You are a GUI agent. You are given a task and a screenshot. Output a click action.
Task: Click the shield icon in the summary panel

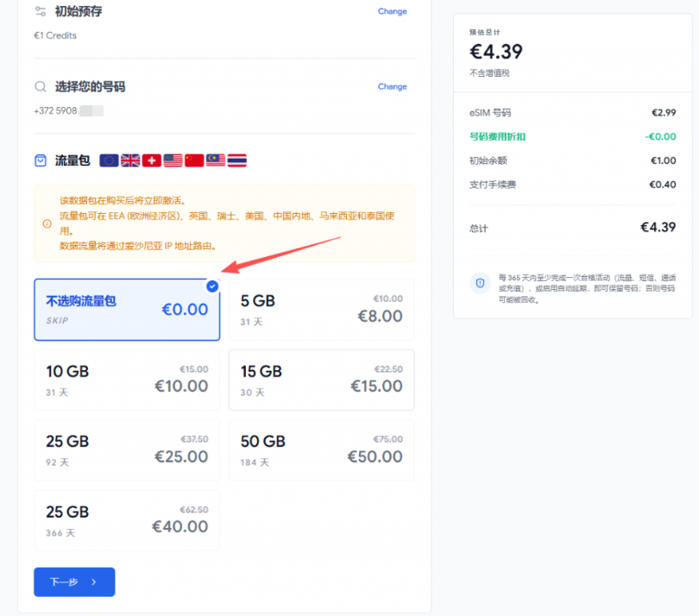[x=480, y=283]
